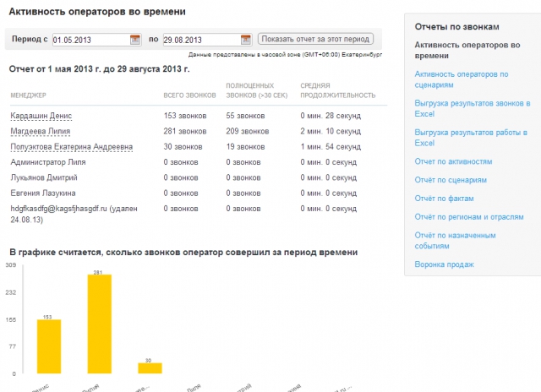
Task: Click the timezone note about Екатеринбург
Action: click(285, 54)
